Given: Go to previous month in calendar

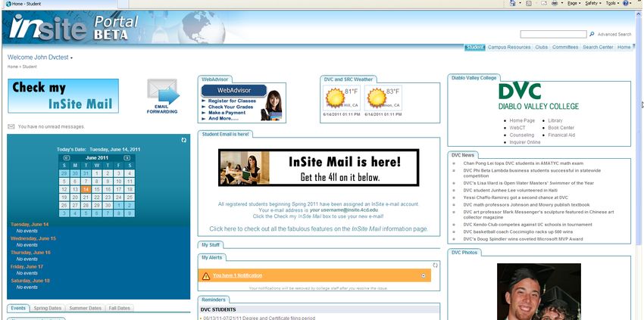Looking at the screenshot, I should [x=67, y=158].
